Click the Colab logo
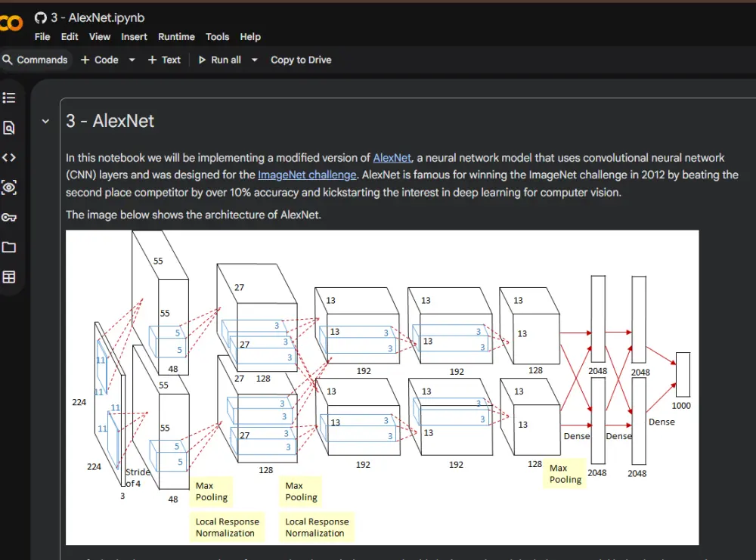This screenshot has height=560, width=756. (11, 23)
